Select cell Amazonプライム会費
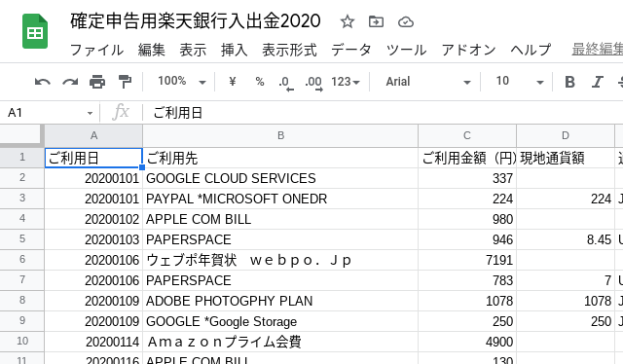This screenshot has height=364, width=623. (x=280, y=342)
